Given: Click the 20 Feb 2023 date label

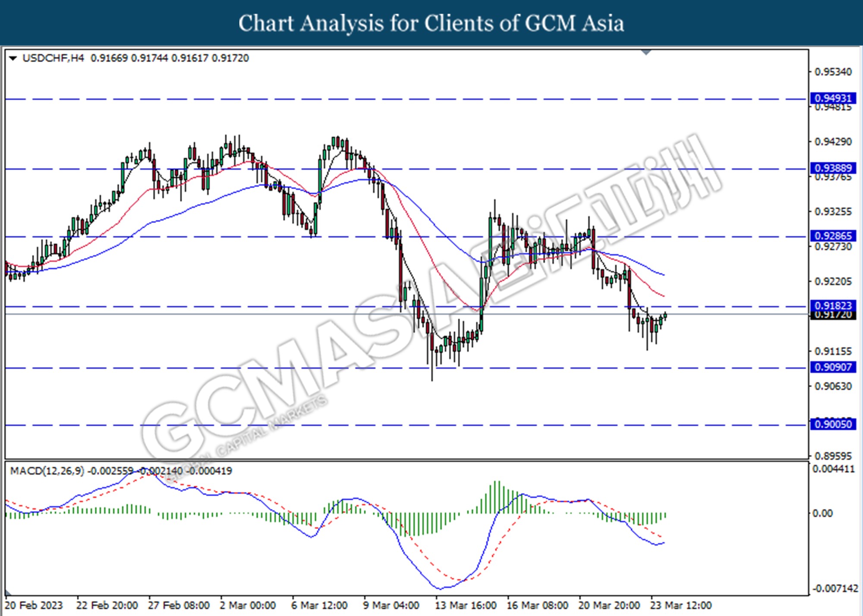Looking at the screenshot, I should point(34,606).
